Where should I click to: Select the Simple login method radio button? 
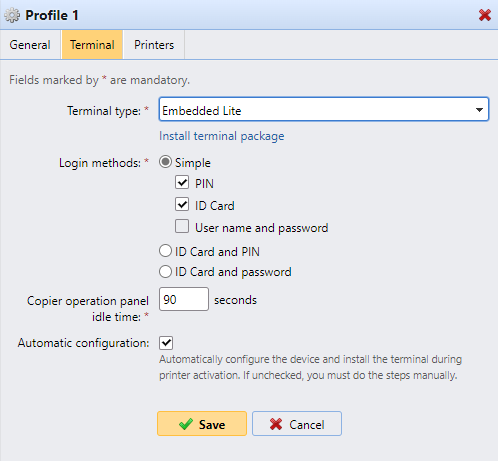point(165,162)
